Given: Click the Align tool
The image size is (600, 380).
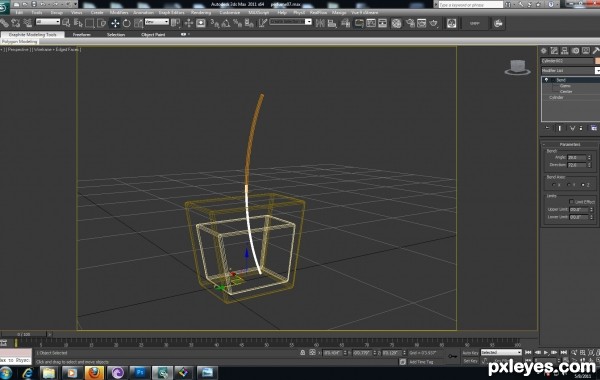Looking at the screenshot, I should pos(332,23).
